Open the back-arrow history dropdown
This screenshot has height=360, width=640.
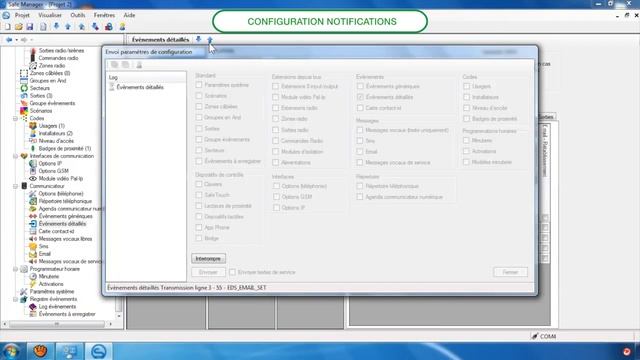point(16,40)
